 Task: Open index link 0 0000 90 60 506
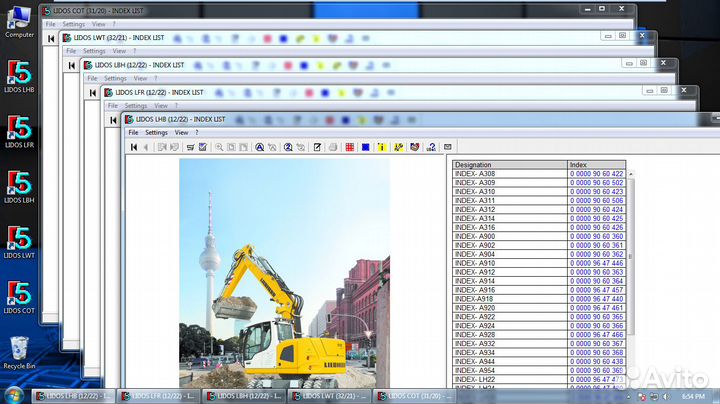click(x=596, y=201)
